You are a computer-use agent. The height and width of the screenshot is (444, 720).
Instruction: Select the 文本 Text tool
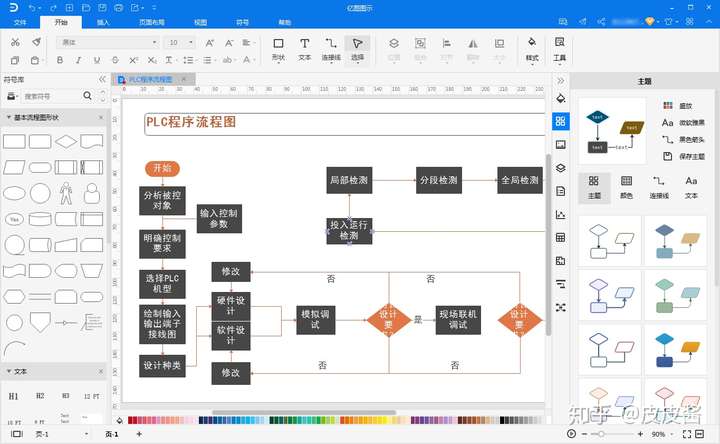[304, 50]
